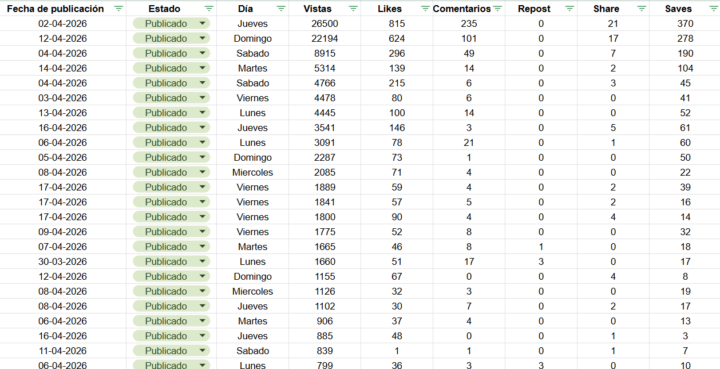Click the Saves cell showing 370
This screenshot has width=720, height=369.
[685, 23]
